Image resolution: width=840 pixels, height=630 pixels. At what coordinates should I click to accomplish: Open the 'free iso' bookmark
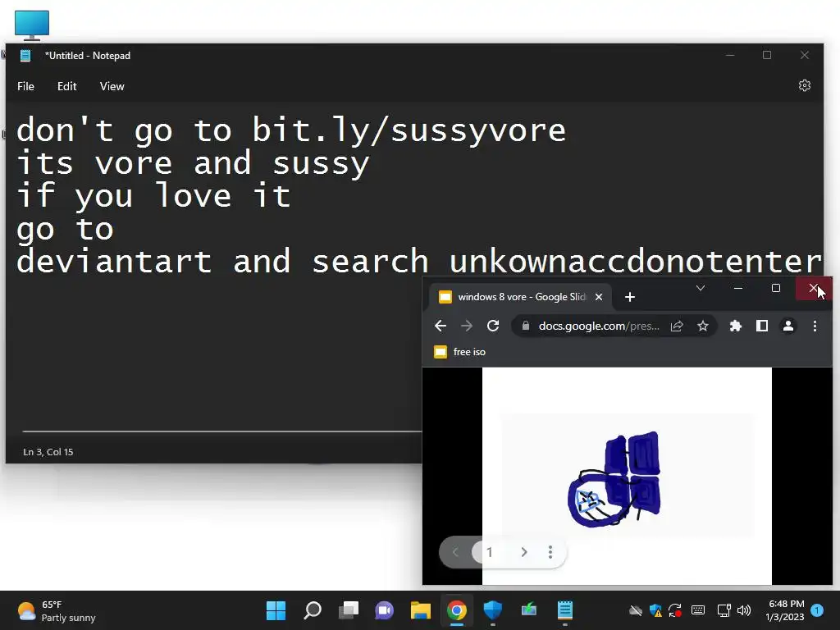[459, 352]
